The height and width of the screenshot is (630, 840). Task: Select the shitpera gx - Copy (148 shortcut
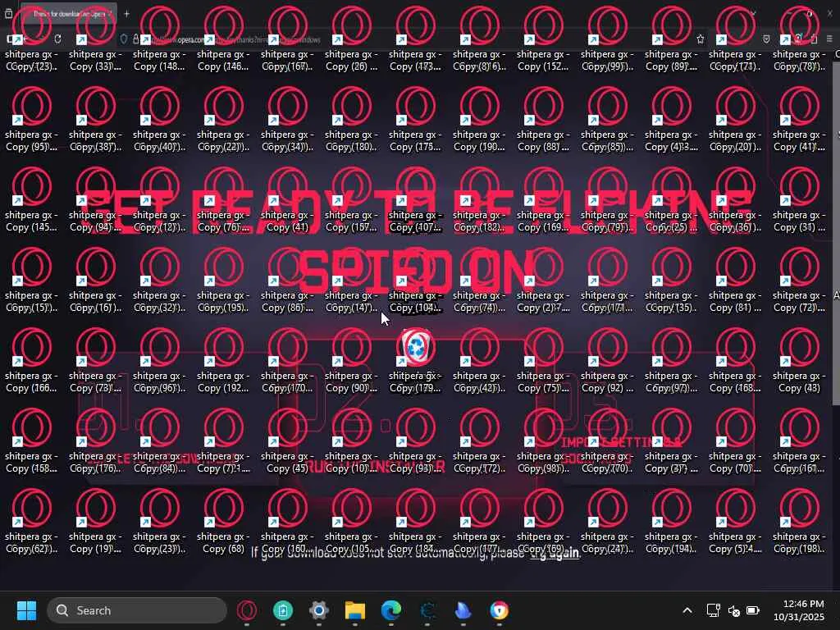(159, 39)
